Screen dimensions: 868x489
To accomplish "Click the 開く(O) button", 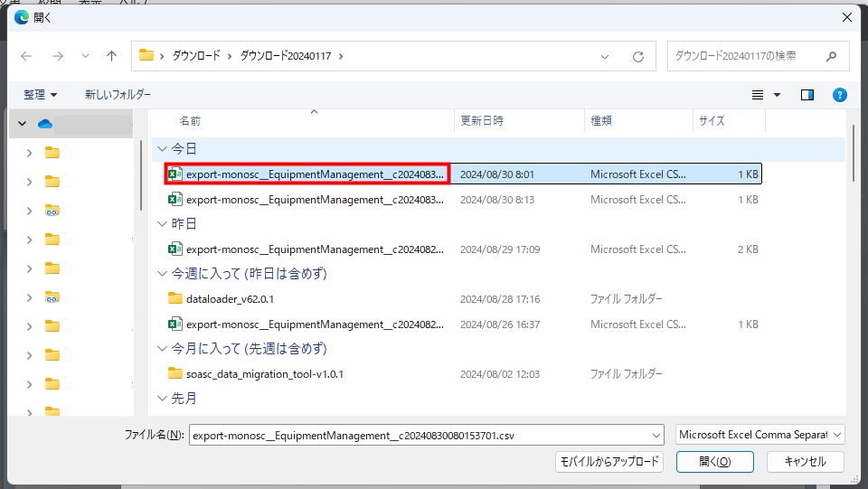I will (714, 461).
